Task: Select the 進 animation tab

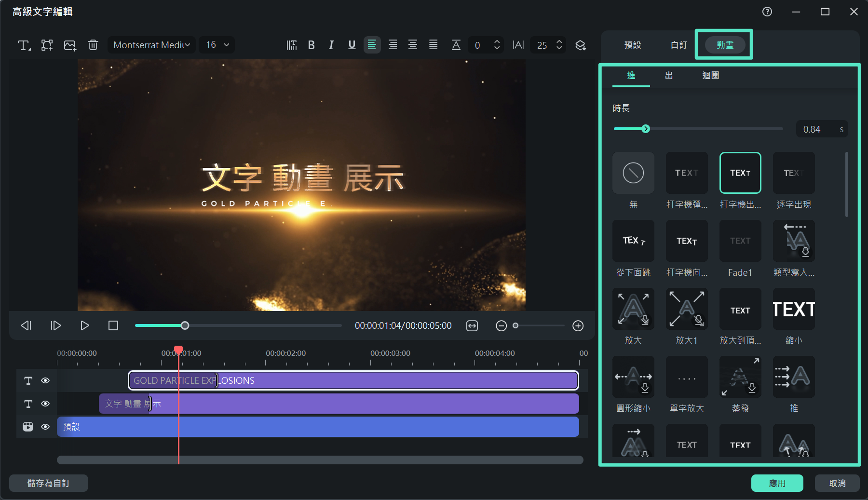Action: (631, 75)
